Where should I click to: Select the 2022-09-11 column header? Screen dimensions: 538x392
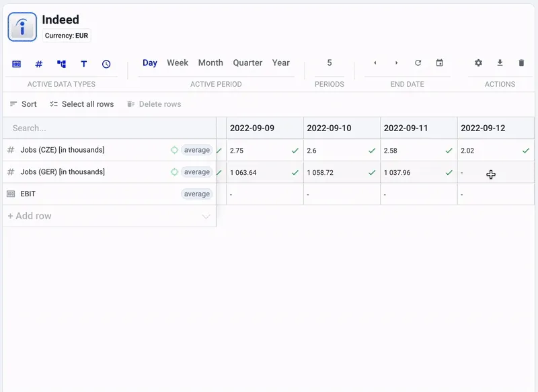418,128
